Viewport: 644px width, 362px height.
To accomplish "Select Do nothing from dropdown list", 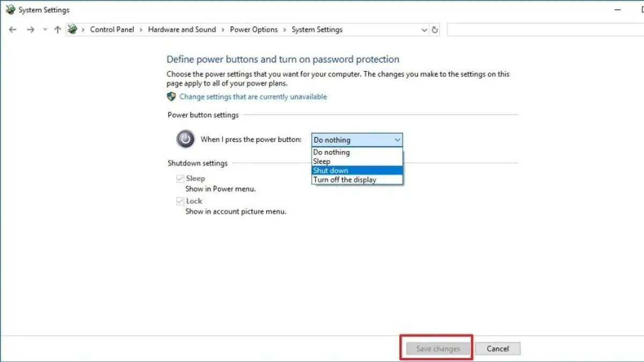I will tap(357, 152).
